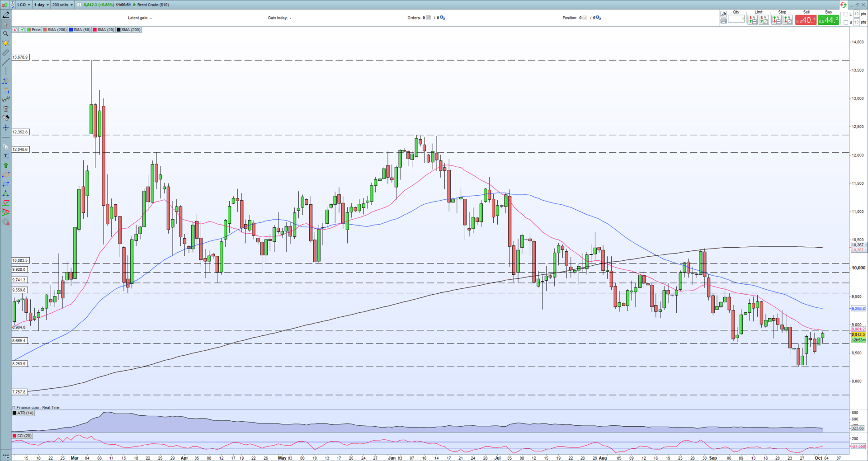Tick the L points checkbox
Viewport: 868px width, 461px height.
pyautogui.click(x=846, y=14)
